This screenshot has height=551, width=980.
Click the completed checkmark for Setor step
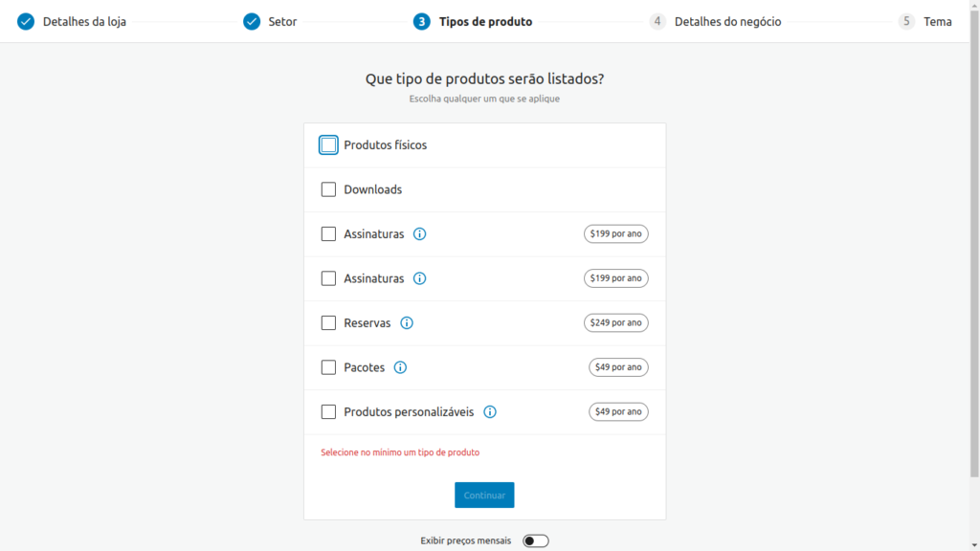click(250, 20)
